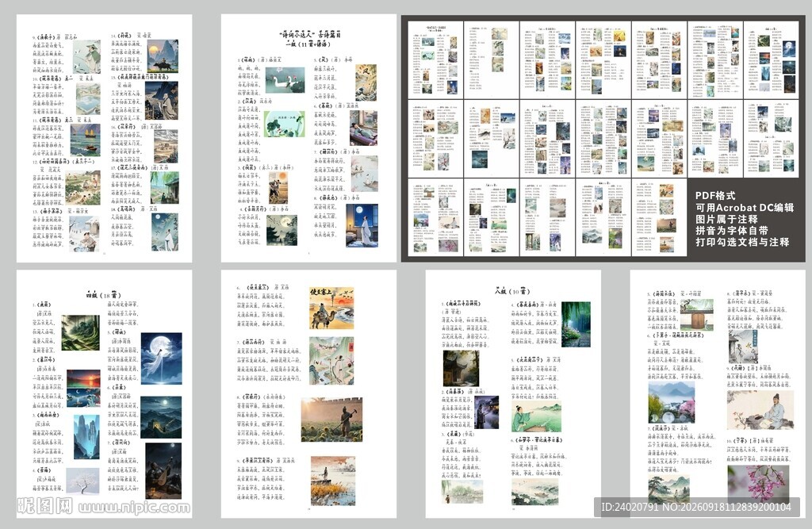This screenshot has height=529, width=812.
Task: Select the willow path illustration in 八级 page
Action: pyautogui.click(x=576, y=324)
